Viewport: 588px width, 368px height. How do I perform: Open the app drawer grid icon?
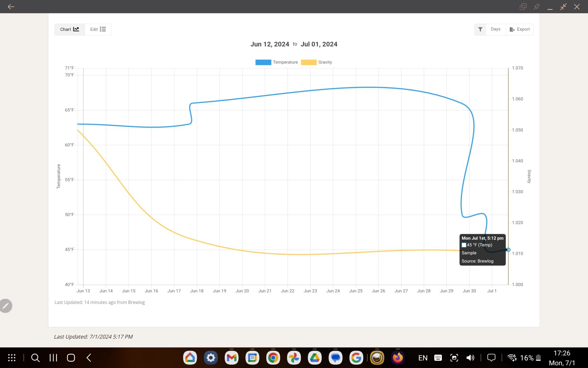click(12, 358)
